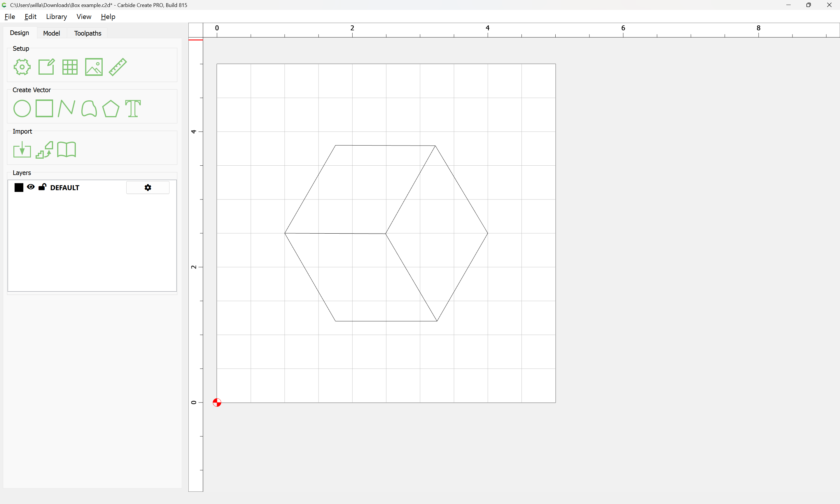Screen dimensions: 840x504
Task: Minimize the Carbide Create window
Action: pyautogui.click(x=788, y=5)
